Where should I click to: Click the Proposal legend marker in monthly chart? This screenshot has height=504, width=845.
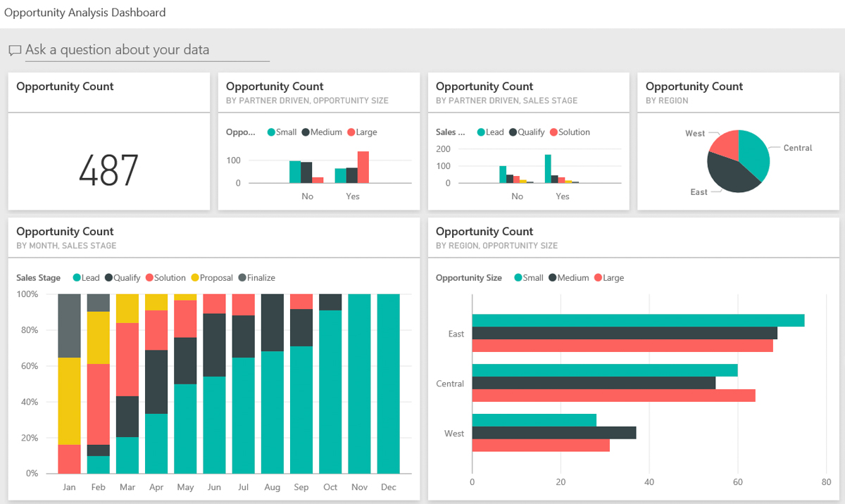(x=195, y=278)
